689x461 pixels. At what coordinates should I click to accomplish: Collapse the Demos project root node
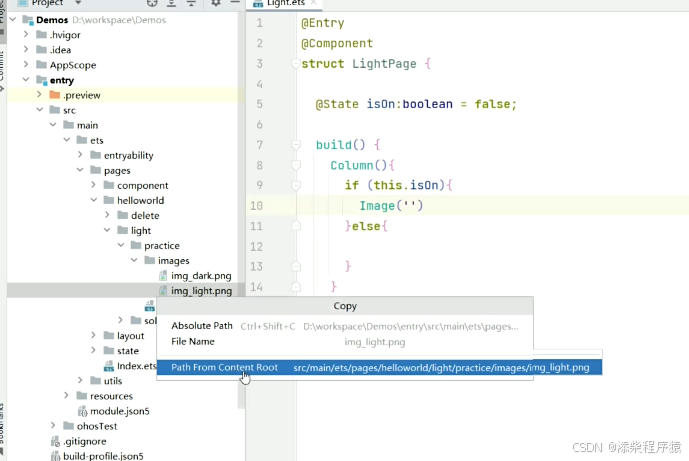[x=13, y=19]
